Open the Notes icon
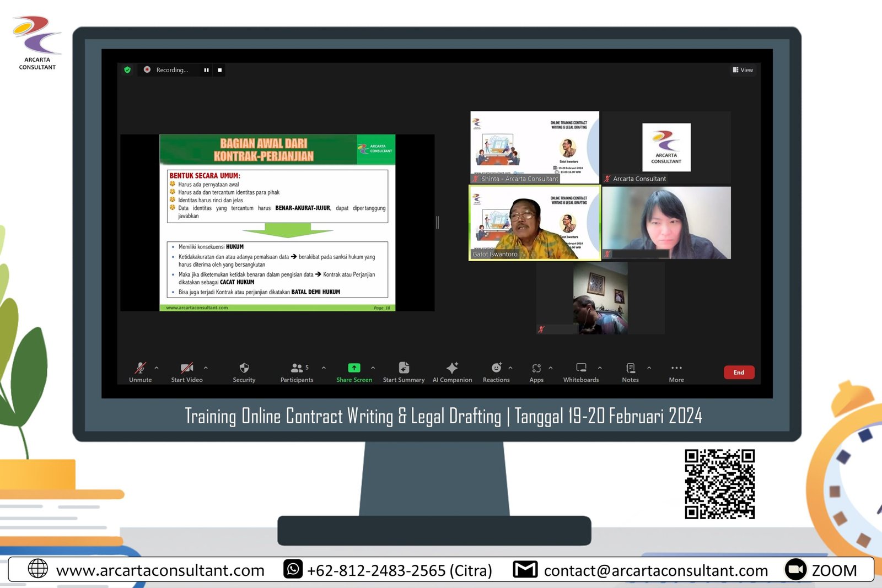Screen dimensions: 882x588 [631, 368]
